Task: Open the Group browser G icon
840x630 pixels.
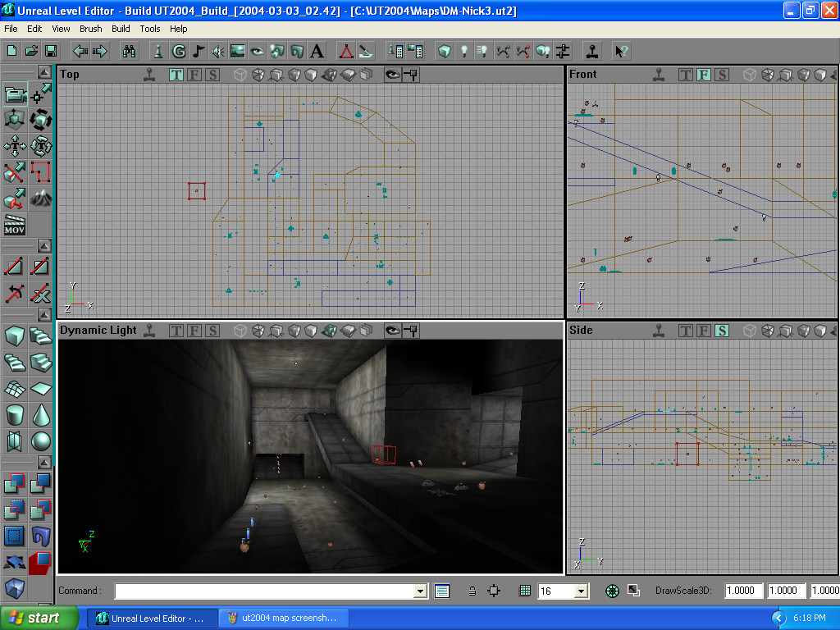Action: (x=178, y=52)
